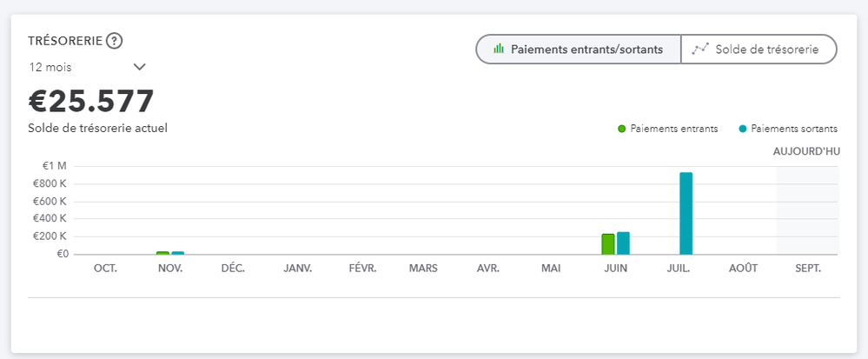Click the Trésorerie help question mark icon
This screenshot has width=868, height=359.
(114, 41)
